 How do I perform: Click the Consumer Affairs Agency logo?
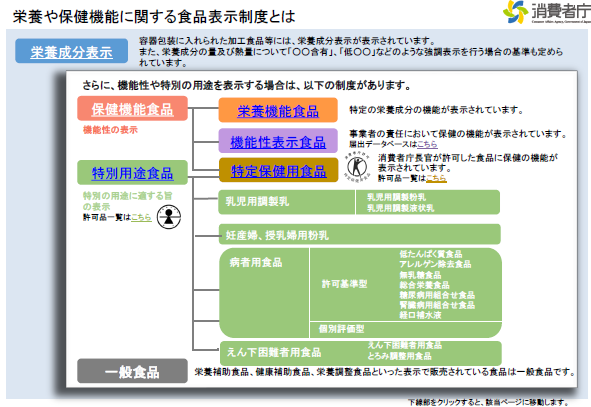[547, 12]
